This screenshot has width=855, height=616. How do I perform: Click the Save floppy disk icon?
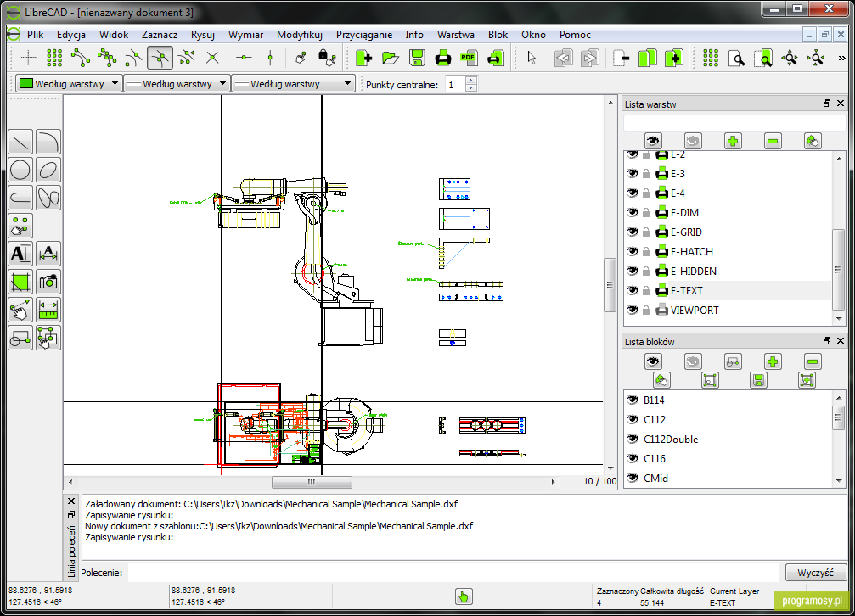click(417, 58)
